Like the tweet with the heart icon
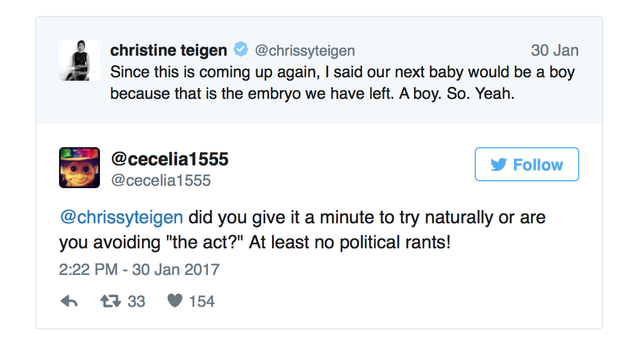 click(x=174, y=301)
